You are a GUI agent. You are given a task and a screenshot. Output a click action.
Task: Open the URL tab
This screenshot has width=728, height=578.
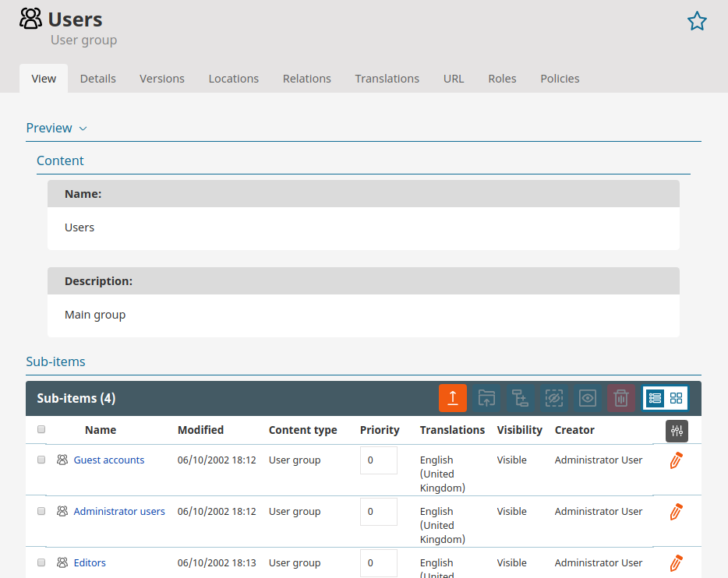click(x=454, y=79)
